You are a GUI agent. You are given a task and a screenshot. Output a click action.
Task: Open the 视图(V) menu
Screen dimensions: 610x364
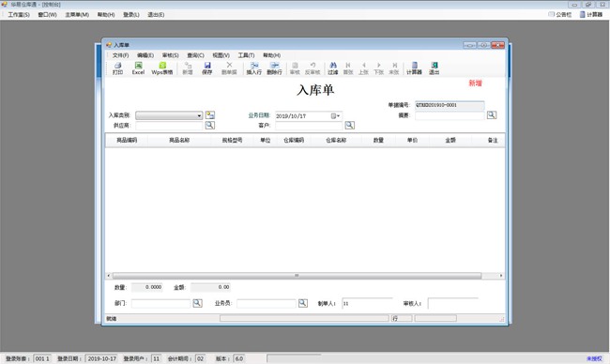coord(221,55)
